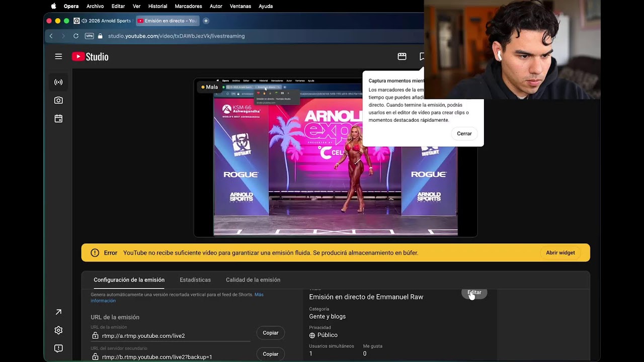Click the 'Usuarios simultáneos' label
Image resolution: width=644 pixels, height=362 pixels.
tap(332, 346)
